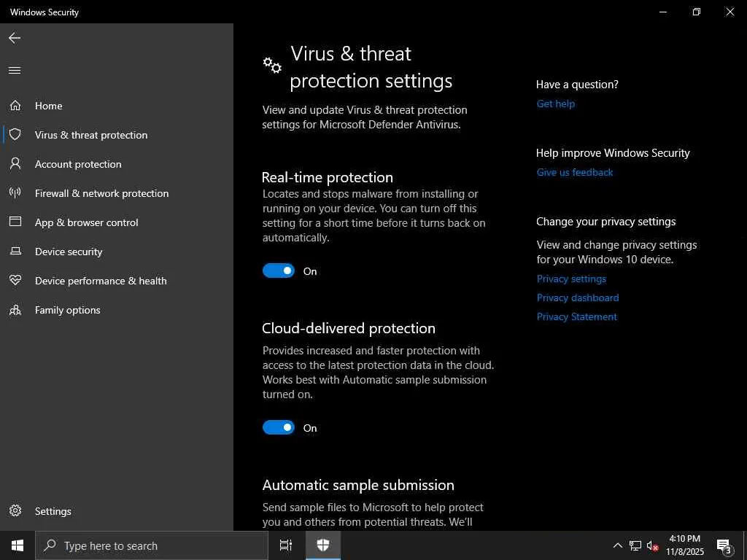Click the Virus & threat protection shield icon

[15, 135]
